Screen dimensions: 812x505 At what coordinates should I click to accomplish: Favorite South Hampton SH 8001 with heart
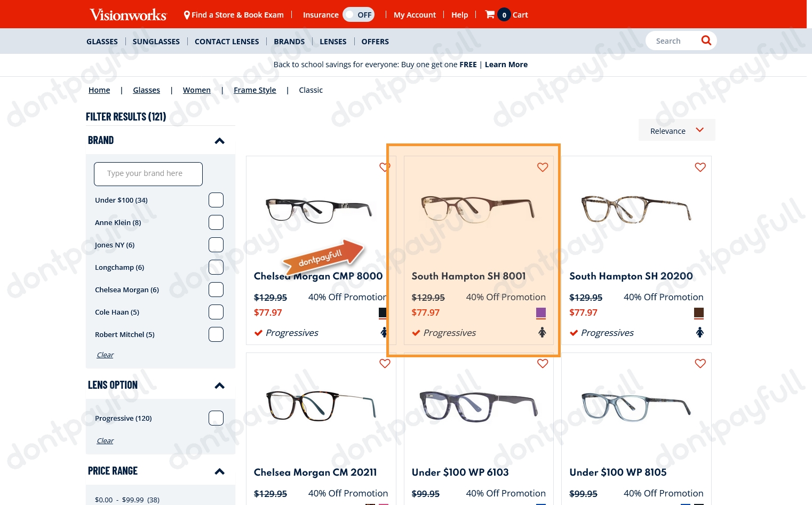click(543, 167)
